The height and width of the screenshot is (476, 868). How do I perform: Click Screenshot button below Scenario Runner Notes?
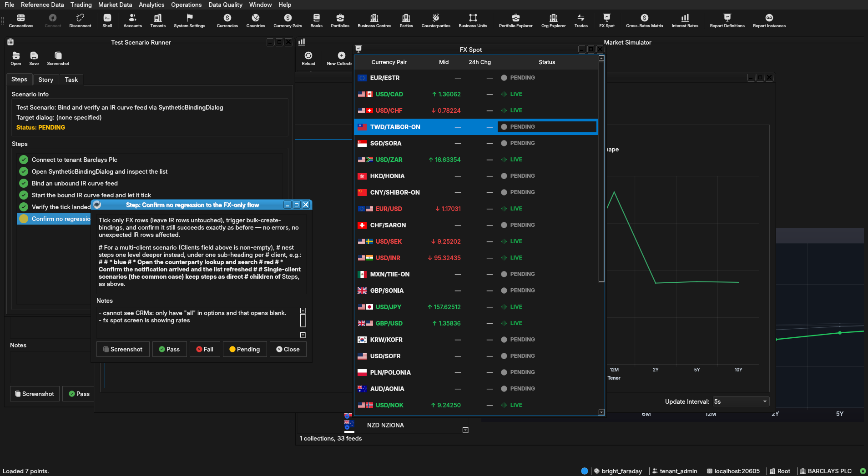pos(35,394)
